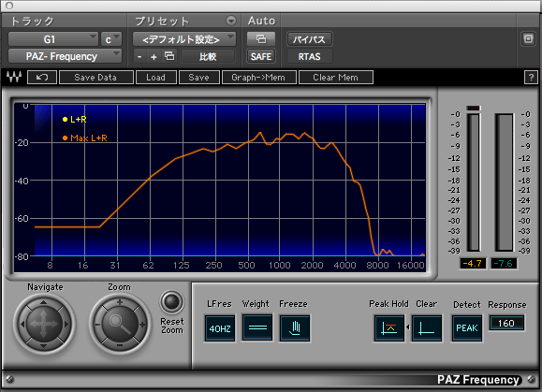Open the PAZ- Frequency plugin selector

(x=65, y=56)
